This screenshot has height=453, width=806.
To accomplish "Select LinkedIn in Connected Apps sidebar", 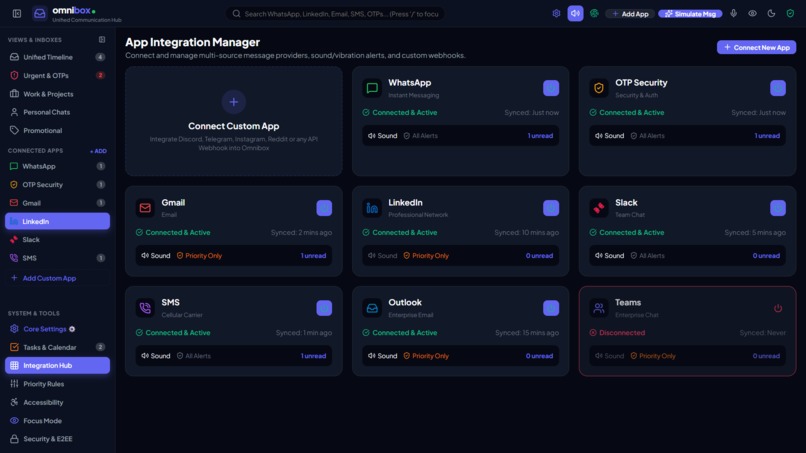I will tap(57, 221).
